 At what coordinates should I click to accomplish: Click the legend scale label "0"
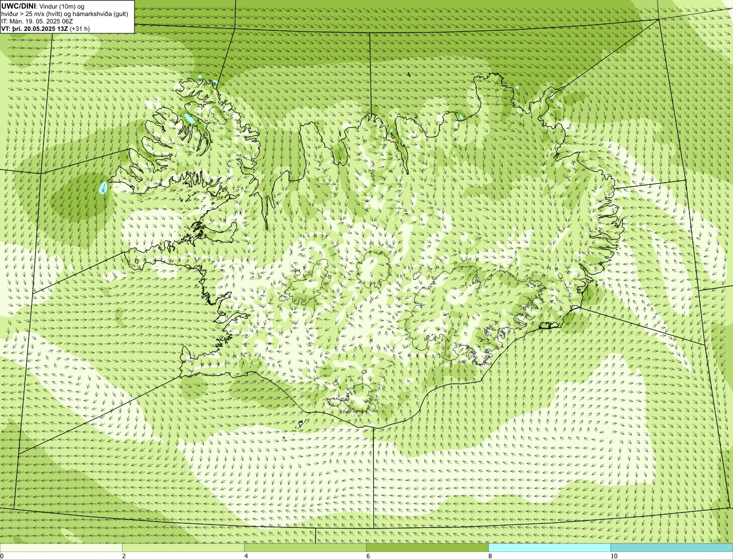[2, 556]
